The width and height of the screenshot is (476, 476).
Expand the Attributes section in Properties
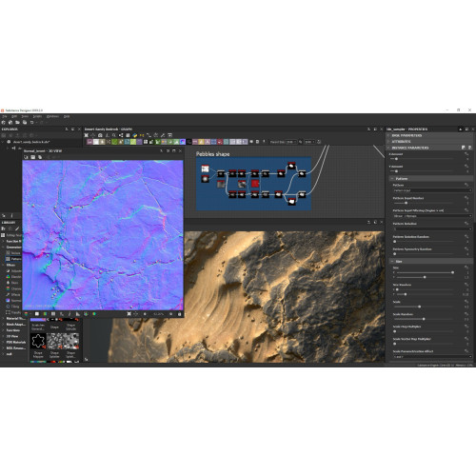point(428,142)
